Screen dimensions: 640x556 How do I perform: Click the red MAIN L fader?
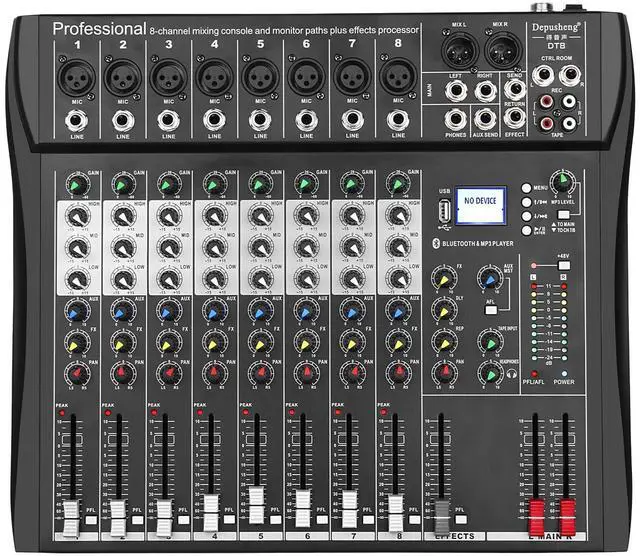point(536,516)
